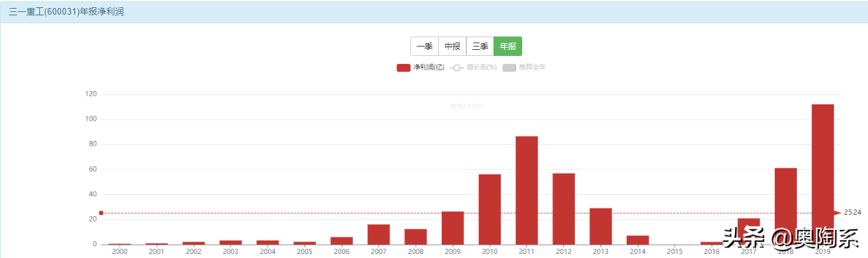
Task: Click the 2012 net profit bar
Action: click(563, 209)
